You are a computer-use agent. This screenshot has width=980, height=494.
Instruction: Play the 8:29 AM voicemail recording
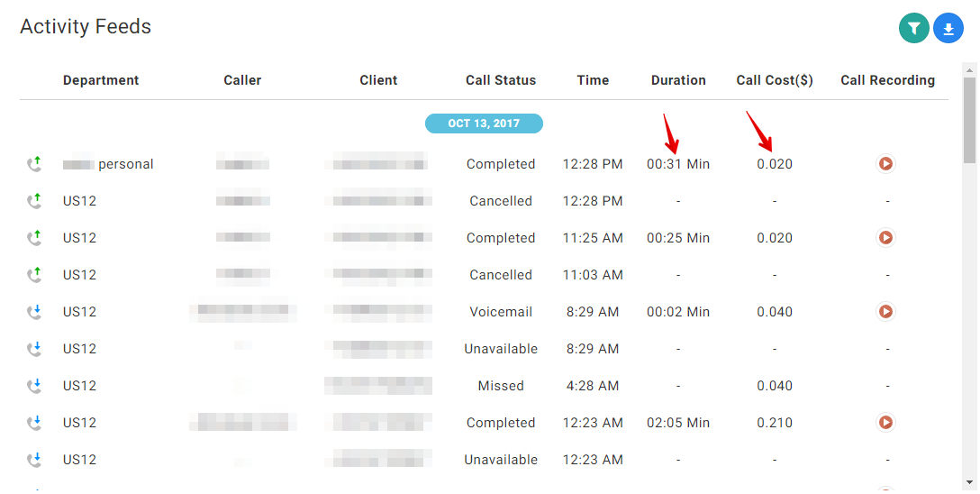[x=885, y=311]
